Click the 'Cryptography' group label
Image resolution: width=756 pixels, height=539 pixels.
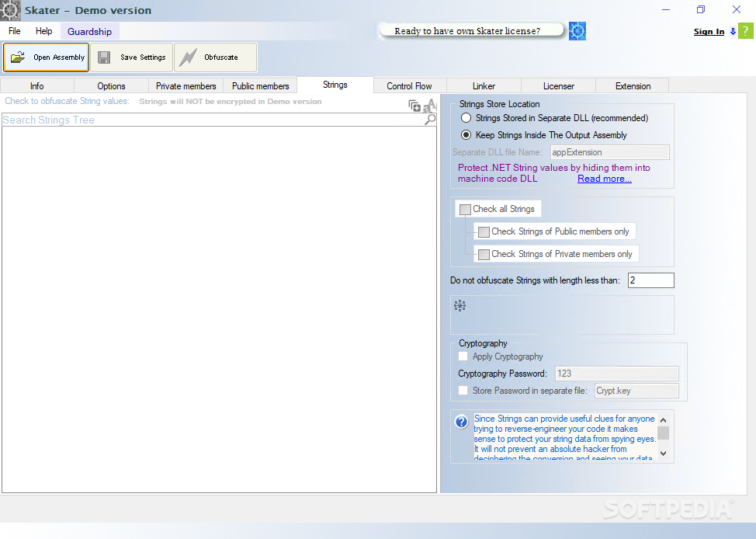point(483,343)
